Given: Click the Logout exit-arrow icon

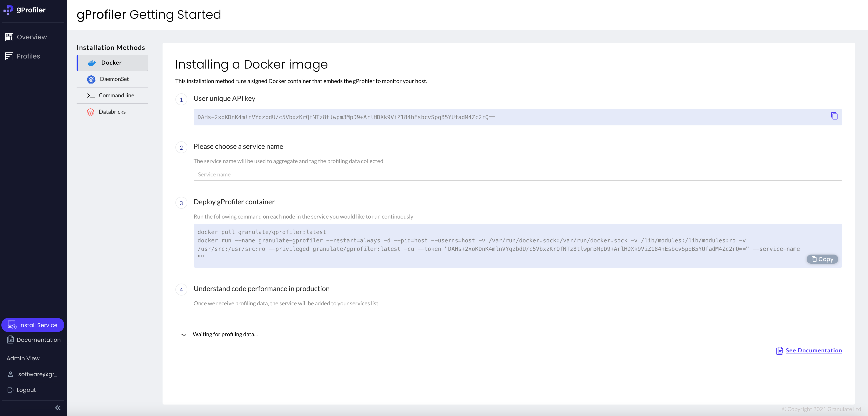Looking at the screenshot, I should (x=11, y=390).
